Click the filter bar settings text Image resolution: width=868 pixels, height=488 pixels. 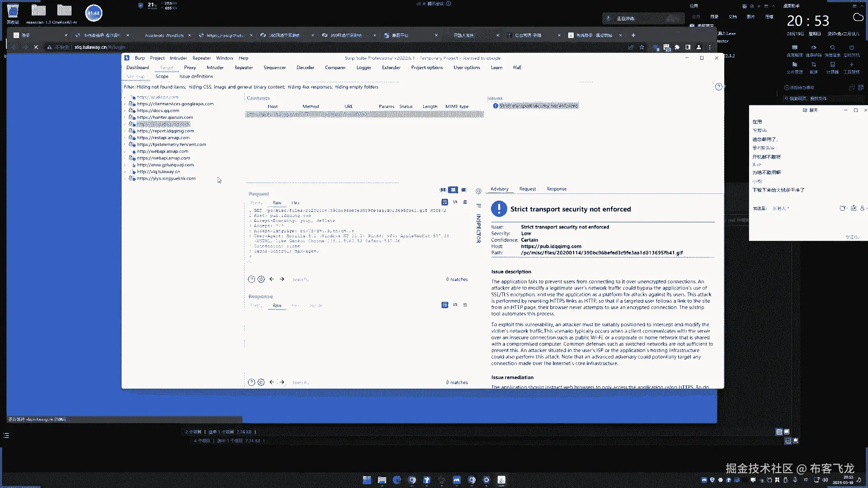[x=251, y=87]
